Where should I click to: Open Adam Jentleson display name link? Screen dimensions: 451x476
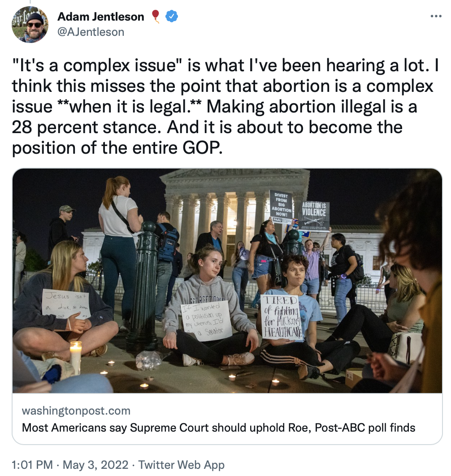pos(101,17)
